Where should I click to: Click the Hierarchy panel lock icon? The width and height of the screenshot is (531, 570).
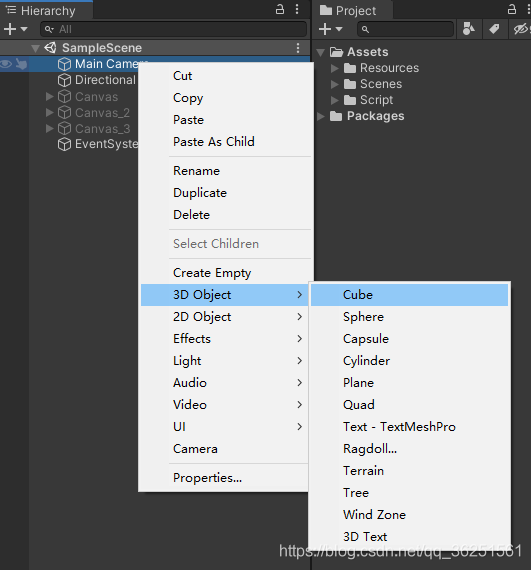pos(280,9)
